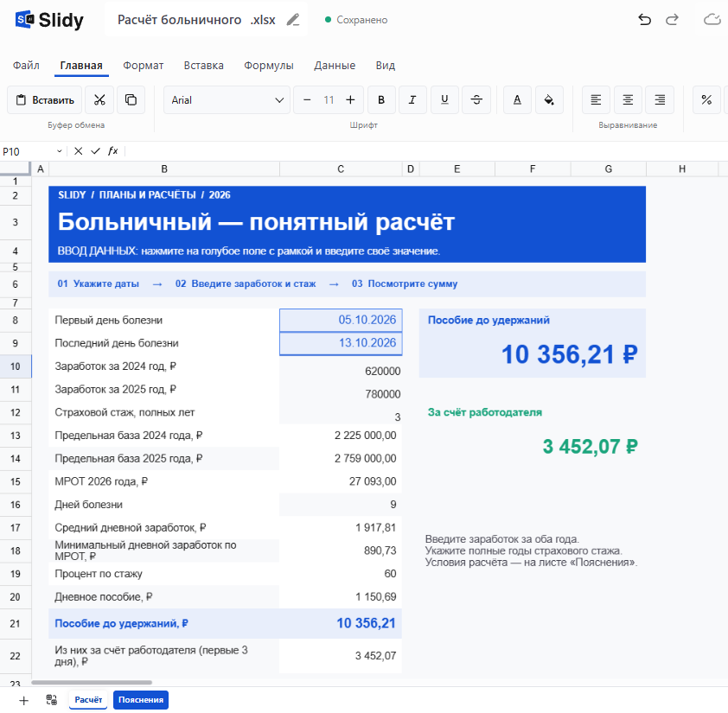Screen dimensions: 728x713
Task: Align text to the left
Action: tap(596, 99)
